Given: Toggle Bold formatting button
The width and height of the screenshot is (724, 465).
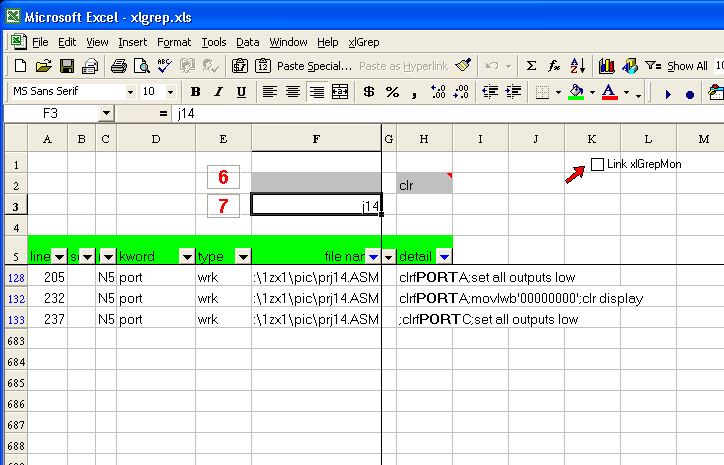Looking at the screenshot, I should click(x=196, y=92).
